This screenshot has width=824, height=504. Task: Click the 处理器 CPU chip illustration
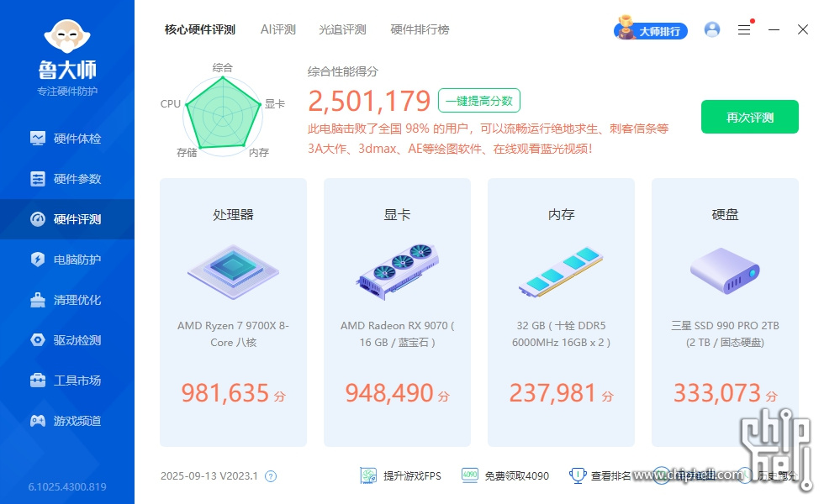coord(234,272)
